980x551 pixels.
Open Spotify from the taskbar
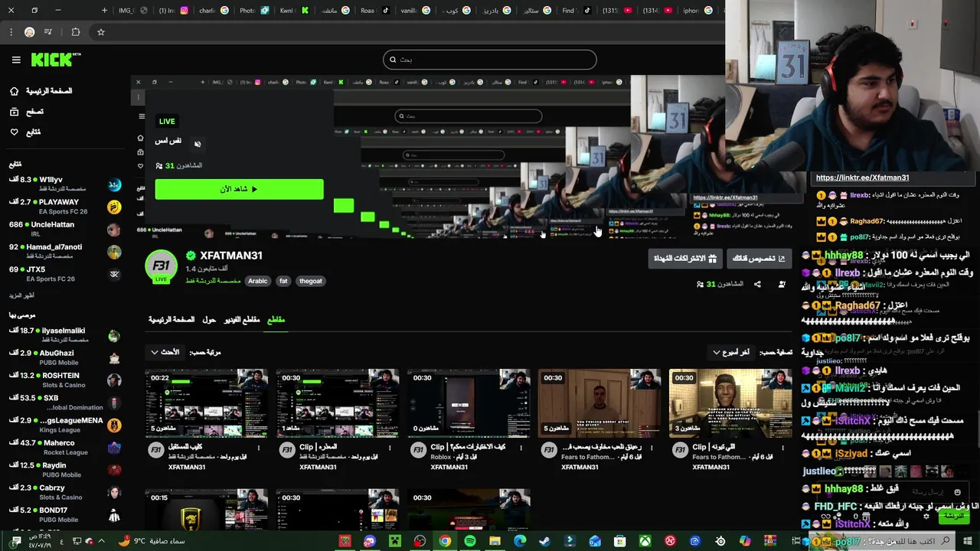(470, 541)
